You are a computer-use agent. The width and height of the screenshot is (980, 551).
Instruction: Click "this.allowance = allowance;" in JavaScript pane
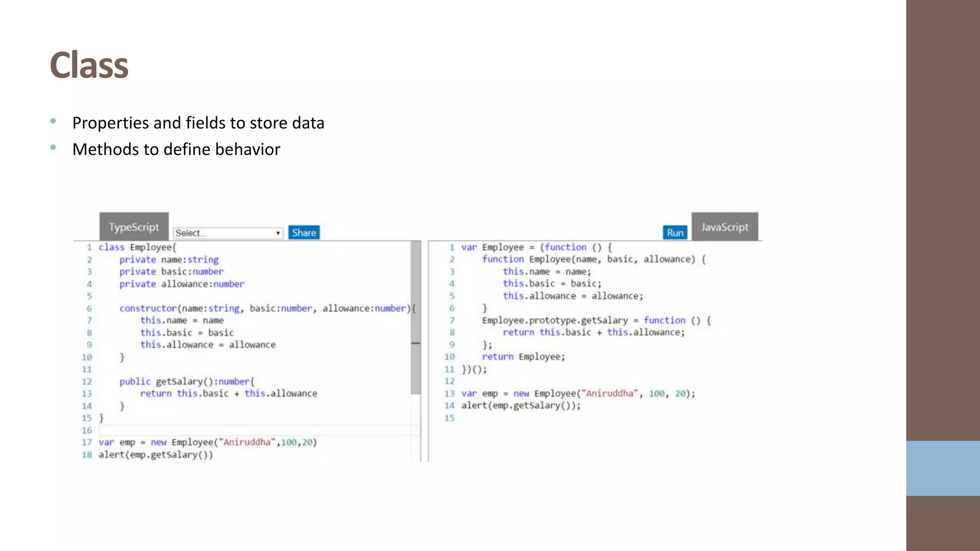(573, 296)
